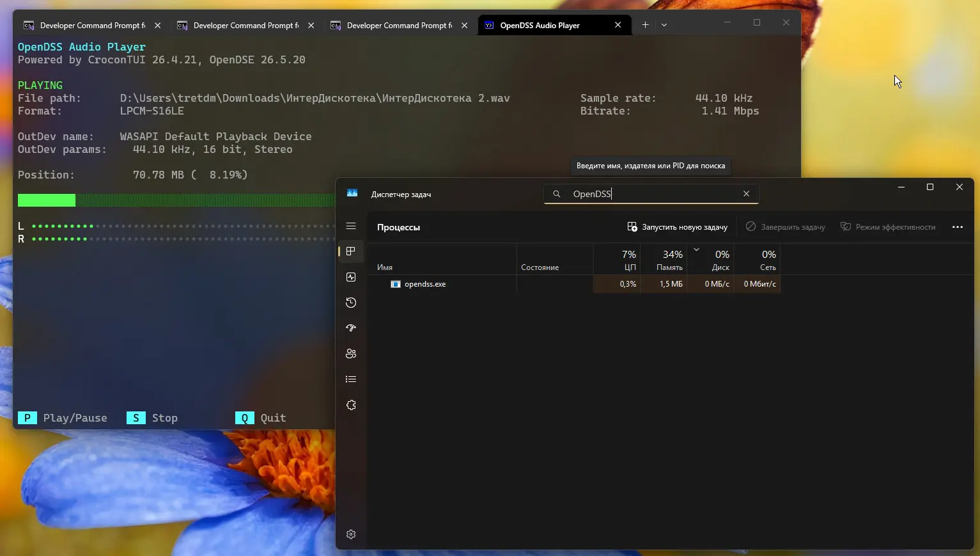The width and height of the screenshot is (980, 556).
Task: Click the Powered by CroconTUI version line
Action: point(162,60)
